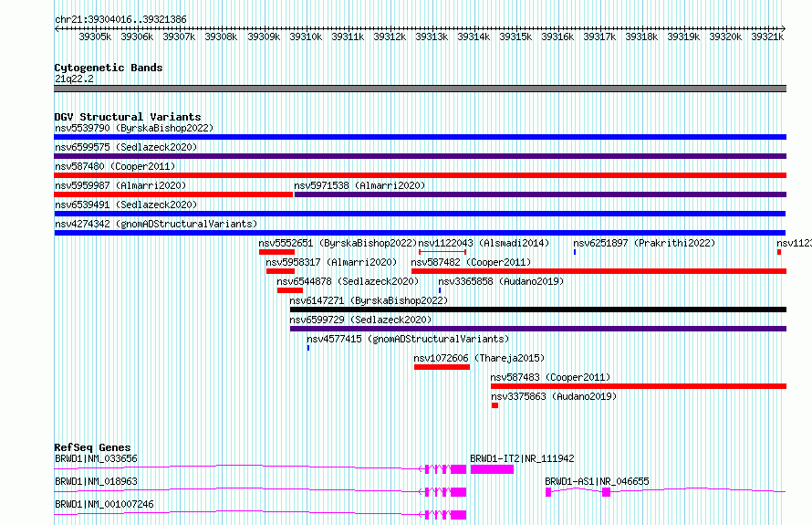Click the red bar of nsv1072606
This screenshot has height=525, width=812.
click(442, 367)
